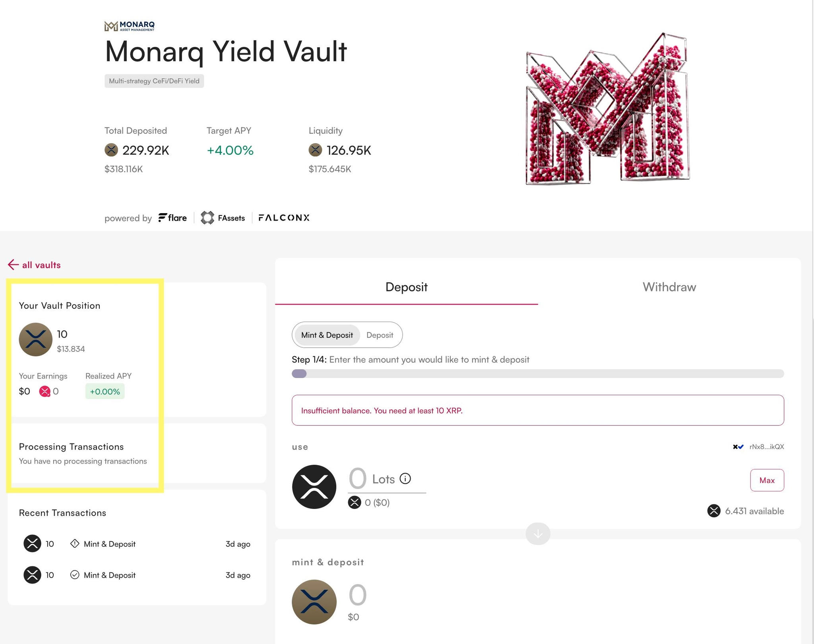Click the Max button

point(767,480)
